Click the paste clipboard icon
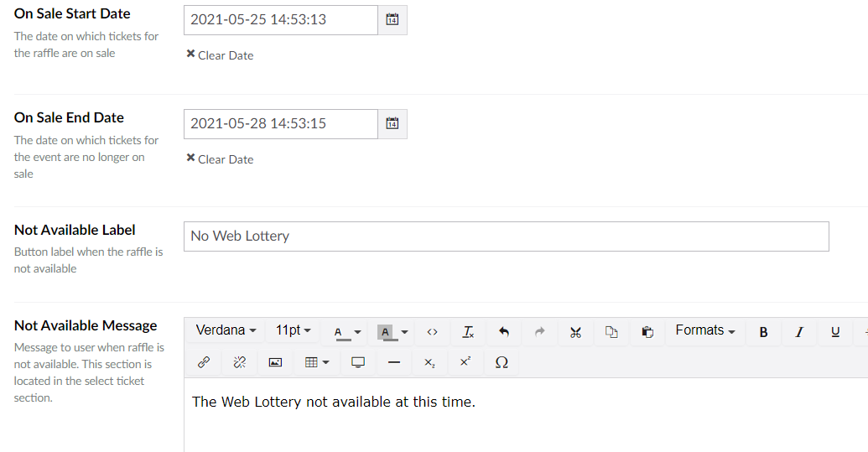 tap(647, 332)
